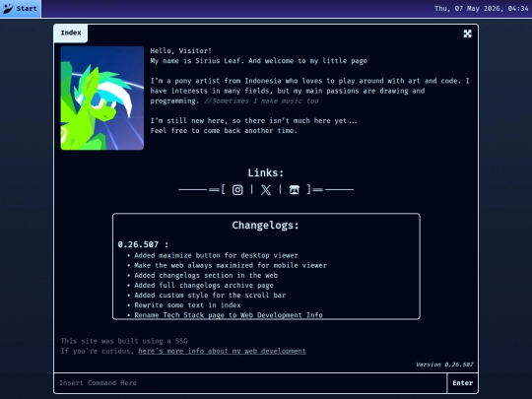Screen dimensions: 532x399
Task: Click the 0.26.507 changelog version heading
Action: click(x=143, y=244)
